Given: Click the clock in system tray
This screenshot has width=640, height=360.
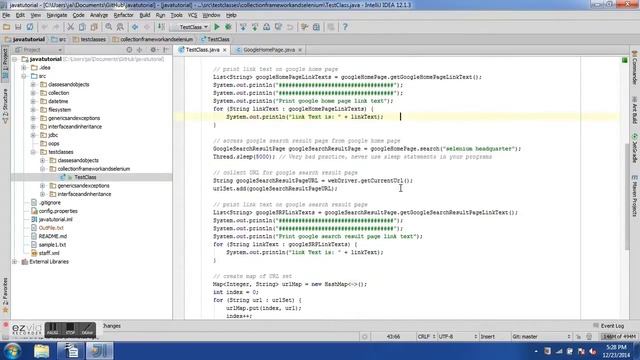Looking at the screenshot, I should coord(616,351).
